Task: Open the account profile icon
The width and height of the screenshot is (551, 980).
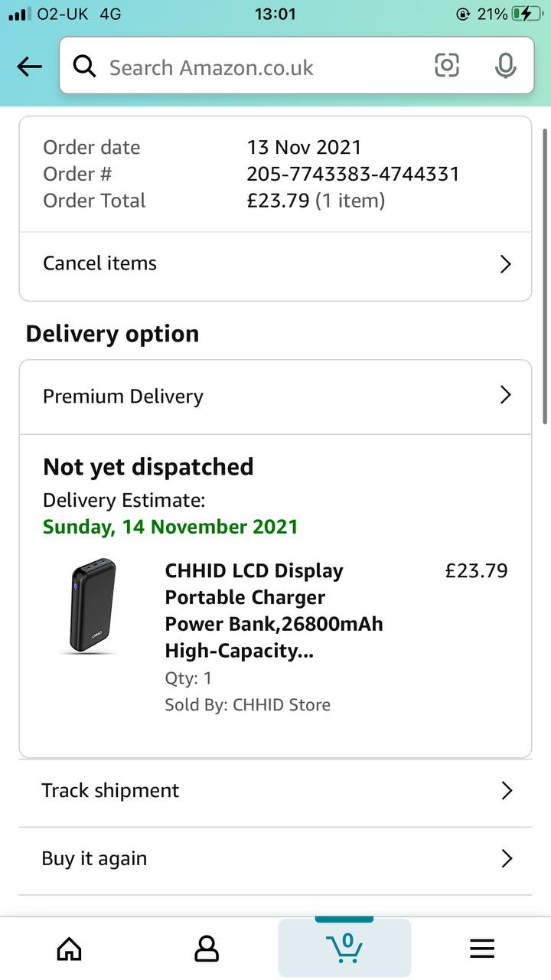Action: [x=207, y=949]
